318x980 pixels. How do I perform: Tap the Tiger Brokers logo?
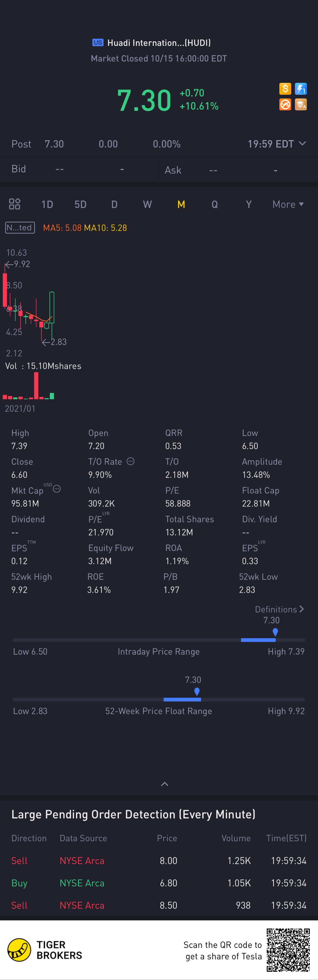coord(20,950)
